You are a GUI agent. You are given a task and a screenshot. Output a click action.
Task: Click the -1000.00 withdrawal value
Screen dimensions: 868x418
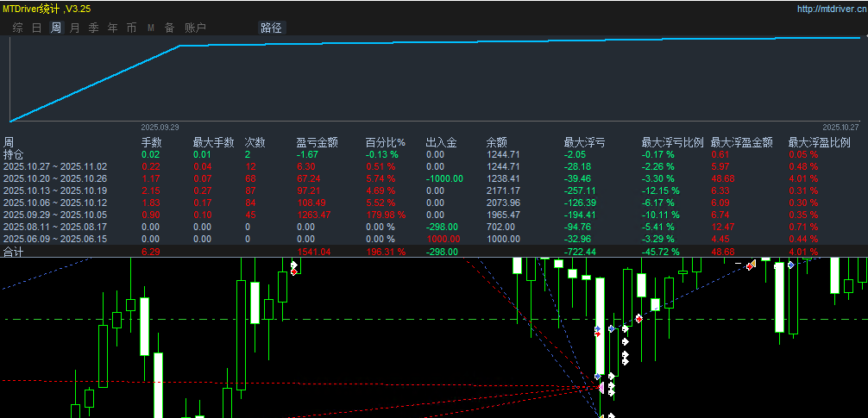444,178
